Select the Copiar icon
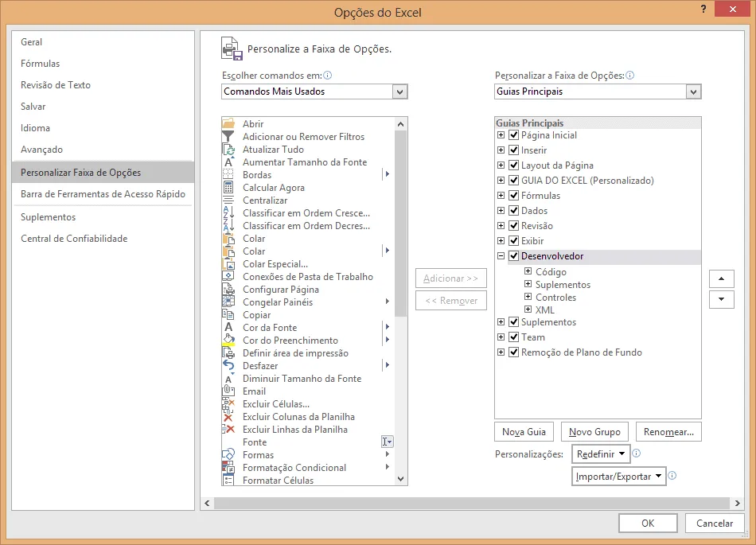Image resolution: width=756 pixels, height=545 pixels. click(x=228, y=315)
